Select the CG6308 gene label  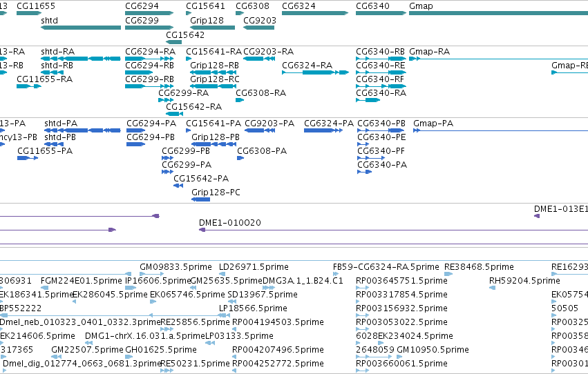(252, 6)
